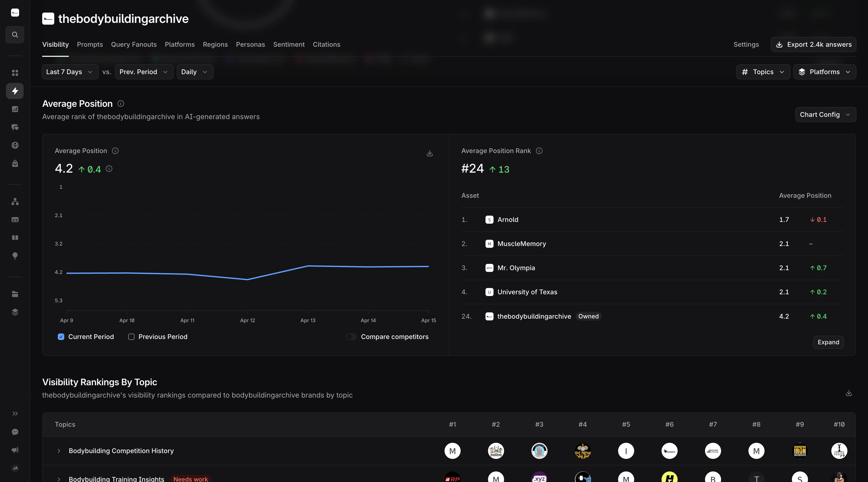The image size is (868, 482).
Task: Open the Daily granularity dropdown
Action: 195,72
